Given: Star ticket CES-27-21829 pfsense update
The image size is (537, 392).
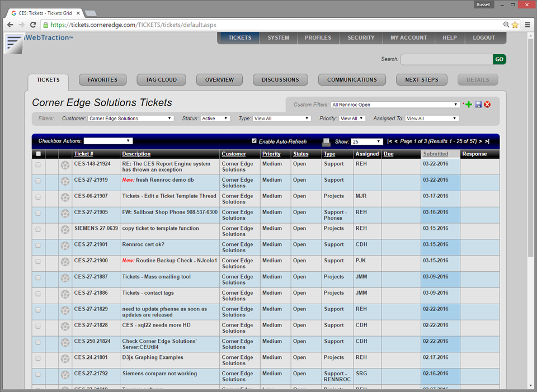Looking at the screenshot, I should tap(65, 310).
